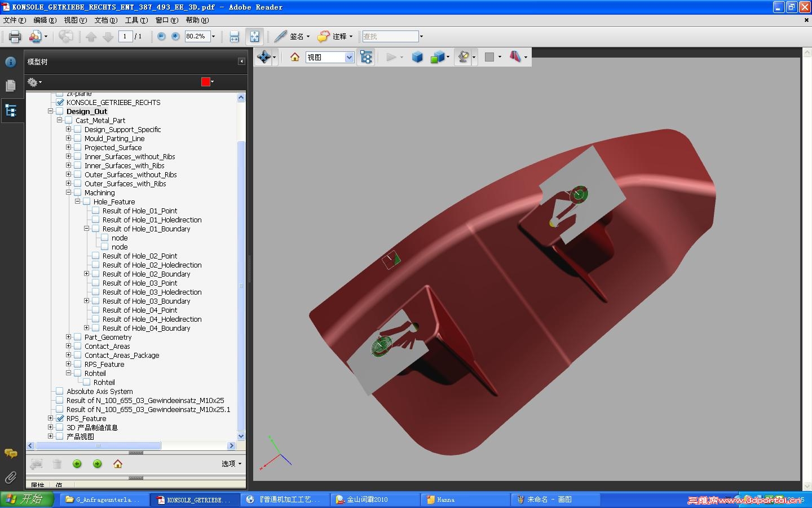Image resolution: width=812 pixels, height=508 pixels.
Task: Check the Design_Out checkbox
Action: pos(60,111)
